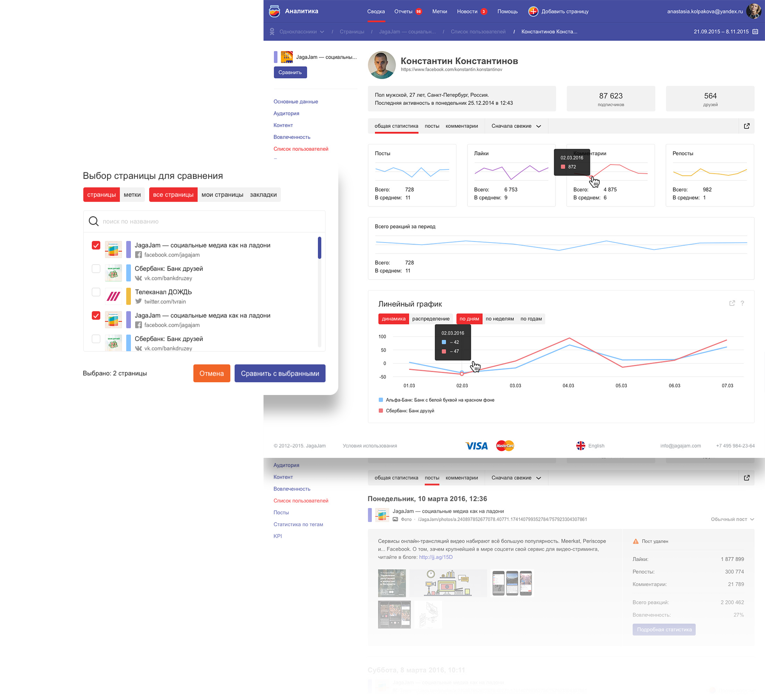Open the Метки menu item
Screen dimensions: 765x700
click(439, 11)
